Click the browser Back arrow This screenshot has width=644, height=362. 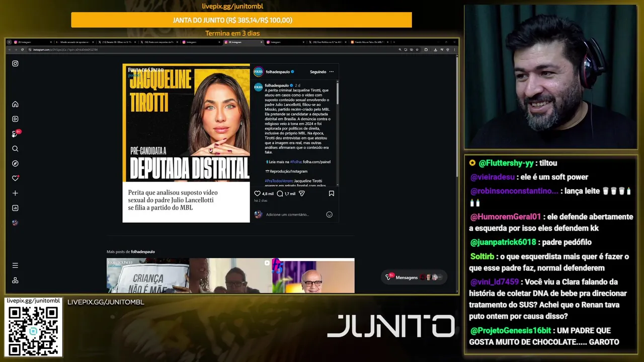(11, 50)
